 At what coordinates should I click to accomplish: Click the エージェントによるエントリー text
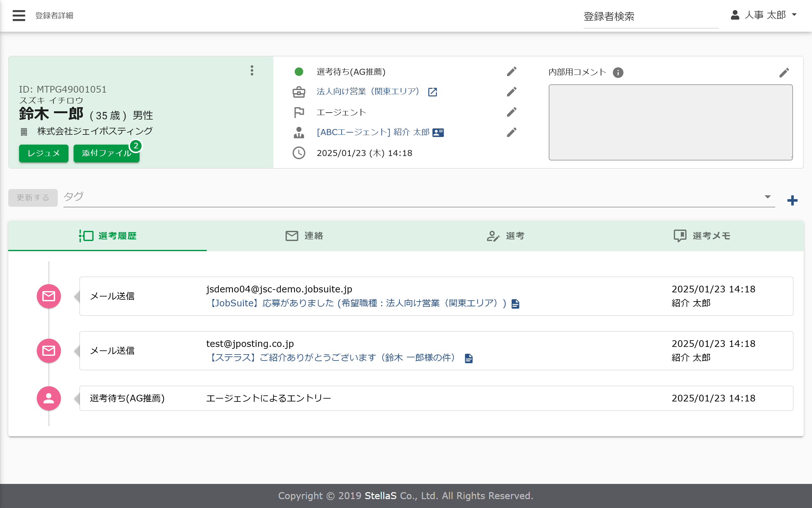point(269,398)
